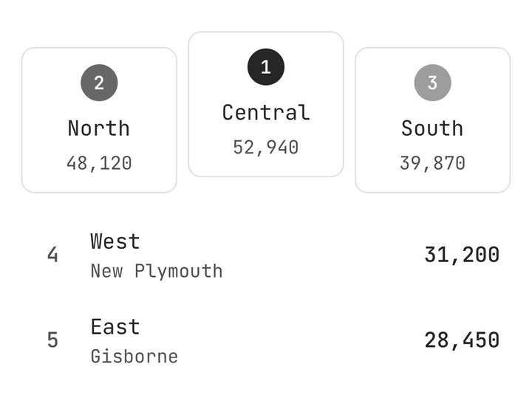The height and width of the screenshot is (412, 532).
Task: Select the West leaderboard row
Action: pyautogui.click(x=266, y=255)
